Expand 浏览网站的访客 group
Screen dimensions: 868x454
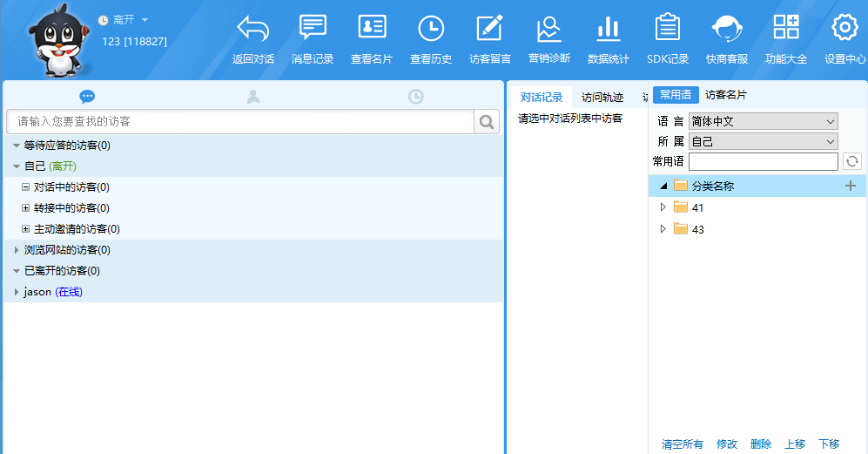(x=16, y=250)
